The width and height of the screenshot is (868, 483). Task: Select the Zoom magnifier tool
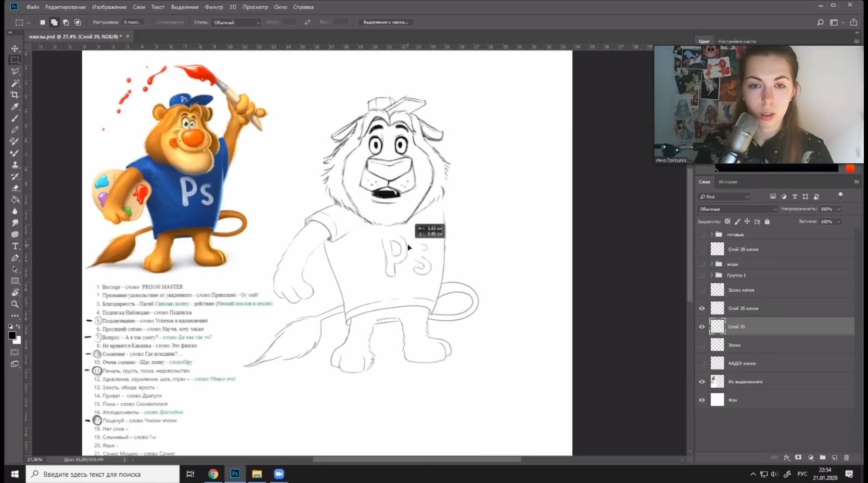[x=15, y=304]
